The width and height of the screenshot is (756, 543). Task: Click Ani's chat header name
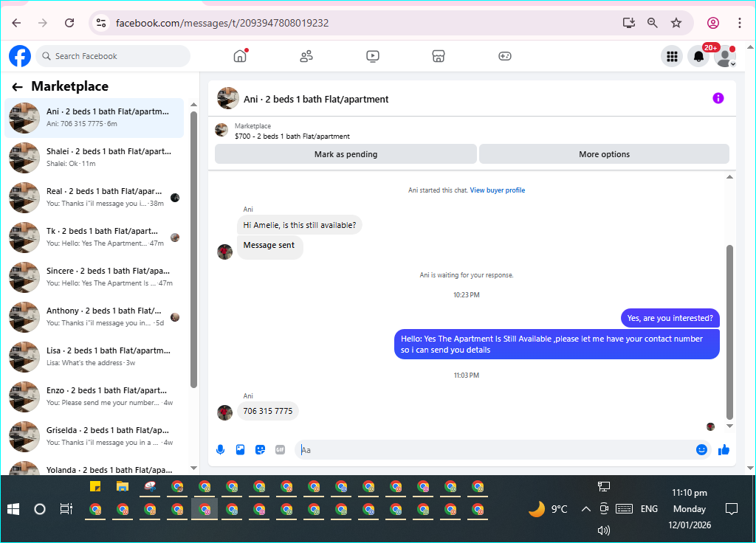coord(316,100)
